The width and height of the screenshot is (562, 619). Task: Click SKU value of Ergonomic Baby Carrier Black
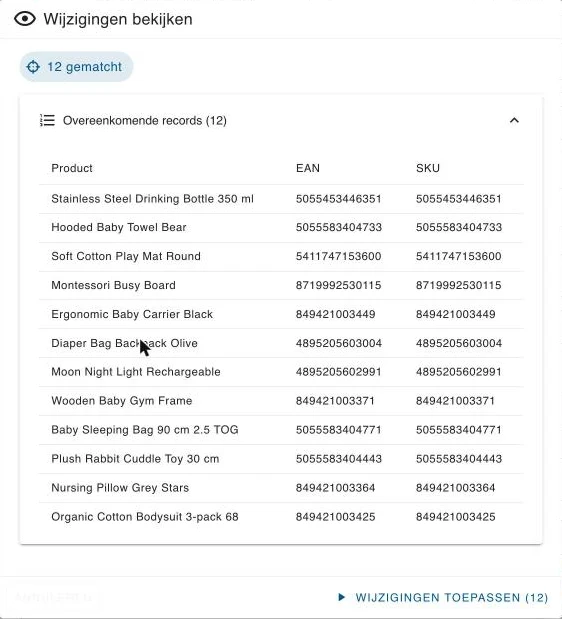(x=455, y=314)
